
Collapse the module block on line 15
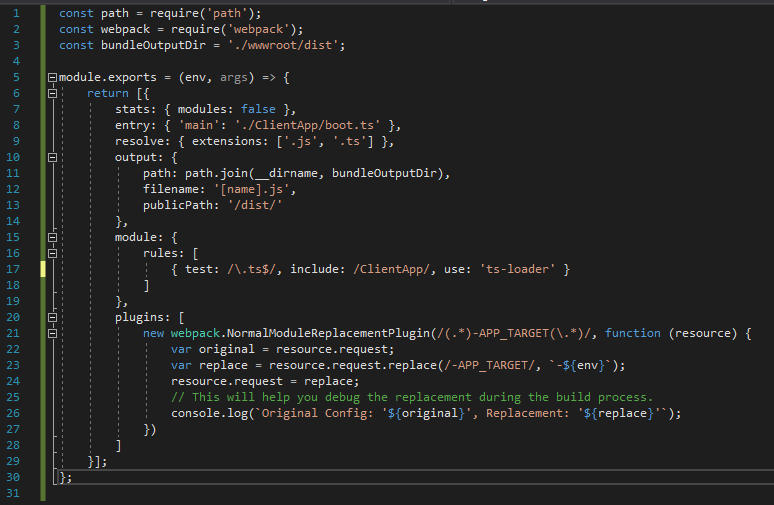pyautogui.click(x=52, y=237)
